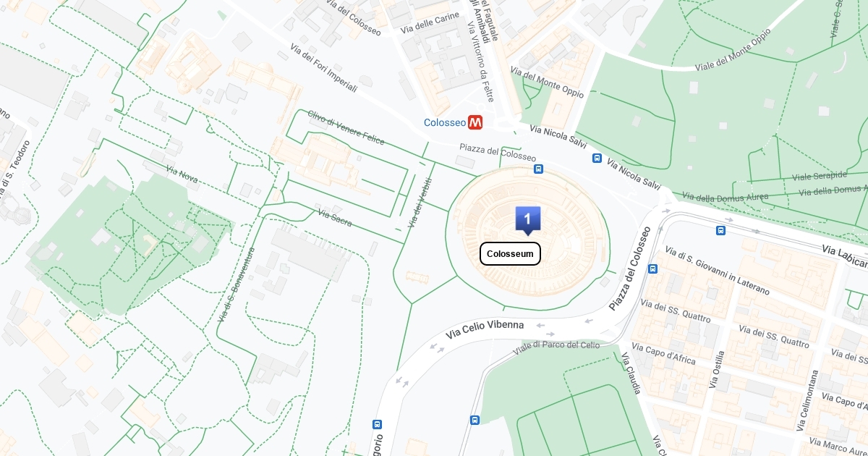Select the blue numbered marker 1
This screenshot has height=456, width=868.
pyautogui.click(x=527, y=220)
